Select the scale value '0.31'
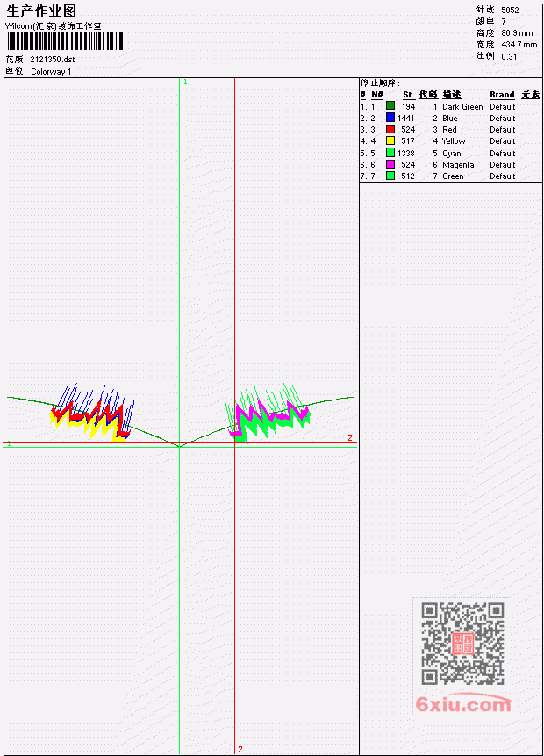 click(509, 56)
